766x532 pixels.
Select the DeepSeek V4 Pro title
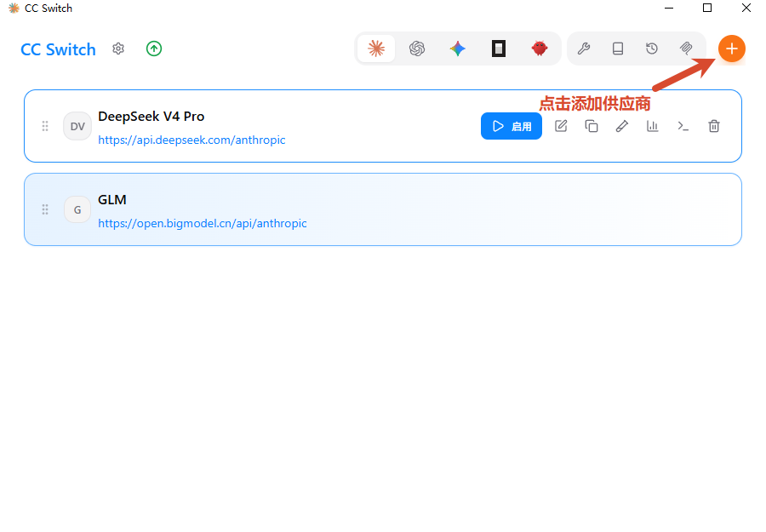click(x=151, y=117)
